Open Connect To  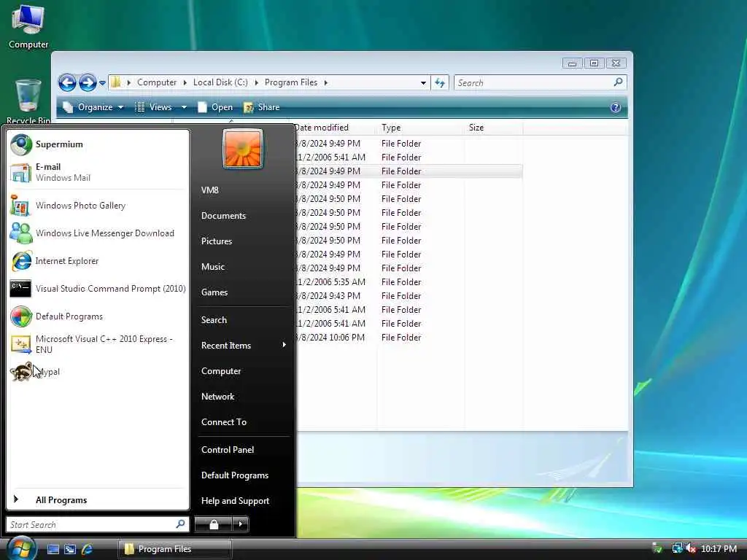tap(244, 422)
